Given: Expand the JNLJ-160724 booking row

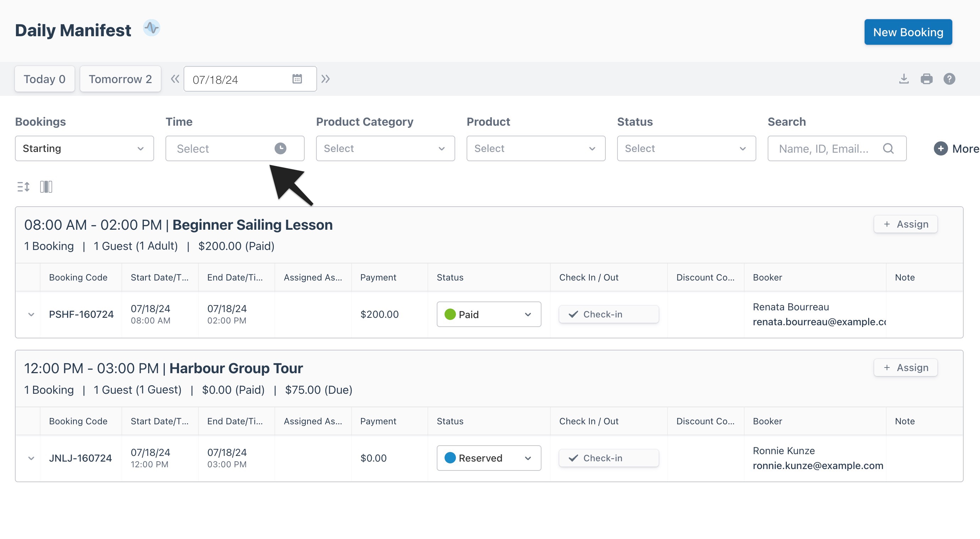Looking at the screenshot, I should (x=31, y=458).
